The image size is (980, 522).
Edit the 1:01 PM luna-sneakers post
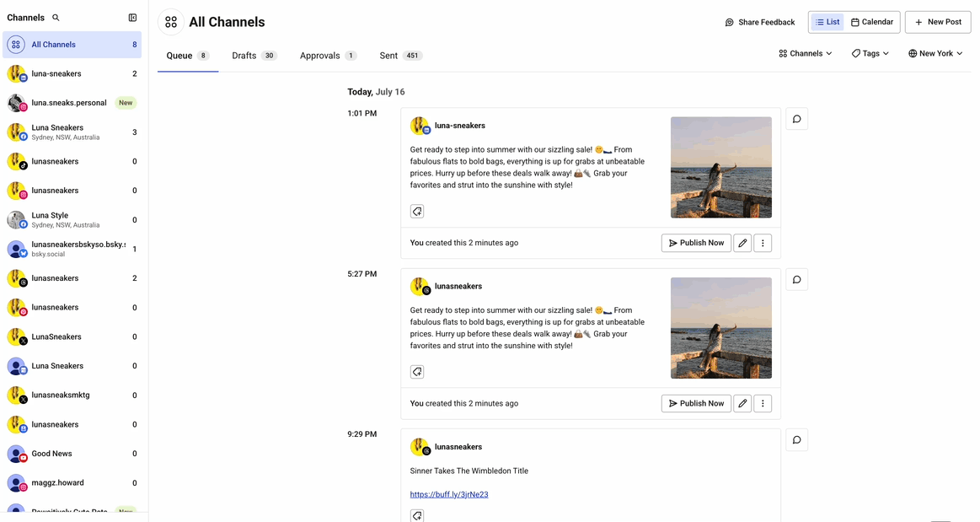pyautogui.click(x=742, y=243)
